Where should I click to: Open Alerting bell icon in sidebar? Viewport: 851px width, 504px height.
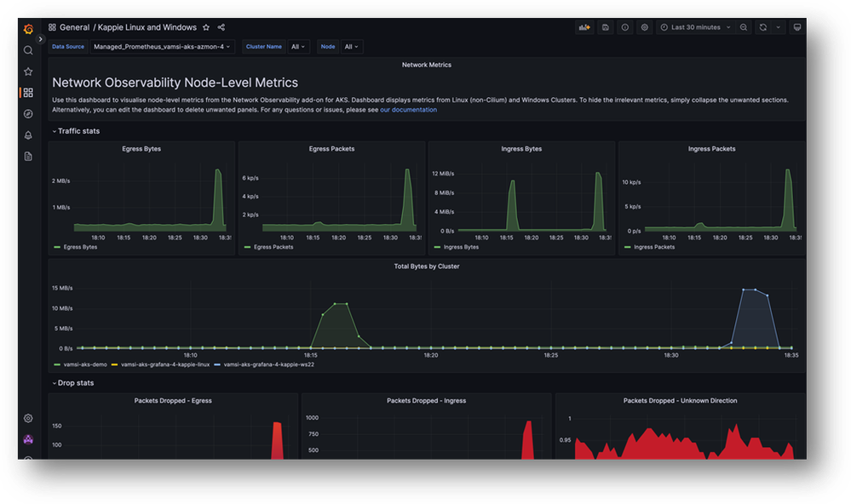(28, 135)
